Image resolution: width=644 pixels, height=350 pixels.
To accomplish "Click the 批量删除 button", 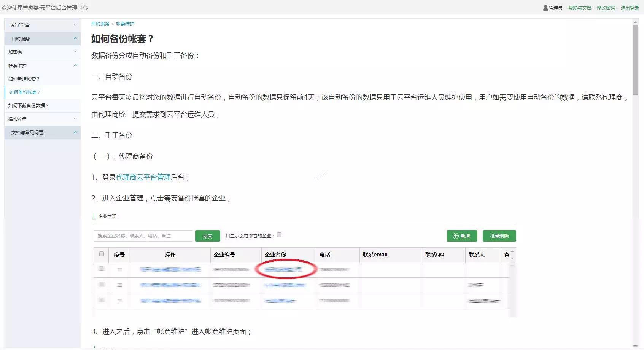I will tap(499, 236).
